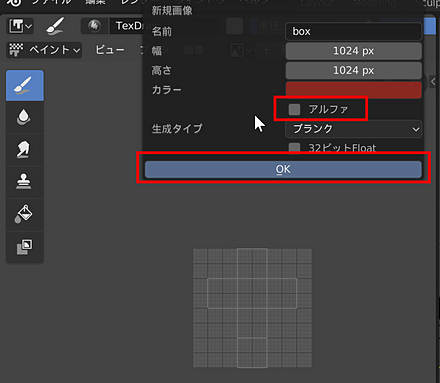440x383 pixels.
Task: Open the ファイル menu
Action: (x=52, y=2)
